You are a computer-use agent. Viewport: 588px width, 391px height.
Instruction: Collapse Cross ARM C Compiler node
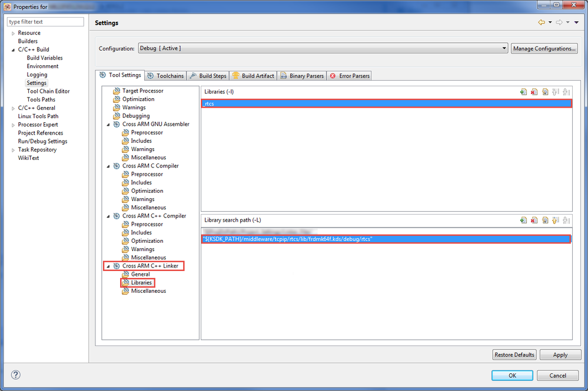click(108, 166)
